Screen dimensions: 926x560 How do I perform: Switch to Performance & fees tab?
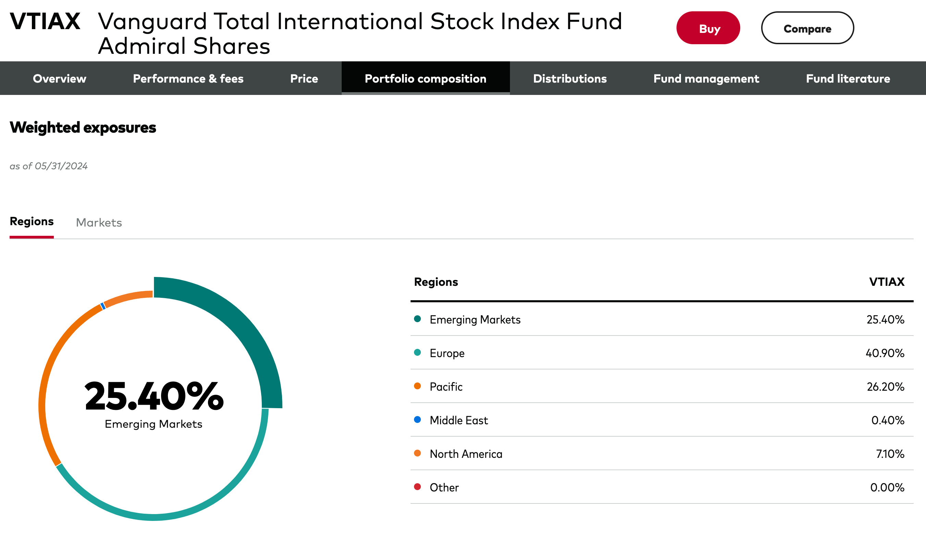[x=188, y=78]
